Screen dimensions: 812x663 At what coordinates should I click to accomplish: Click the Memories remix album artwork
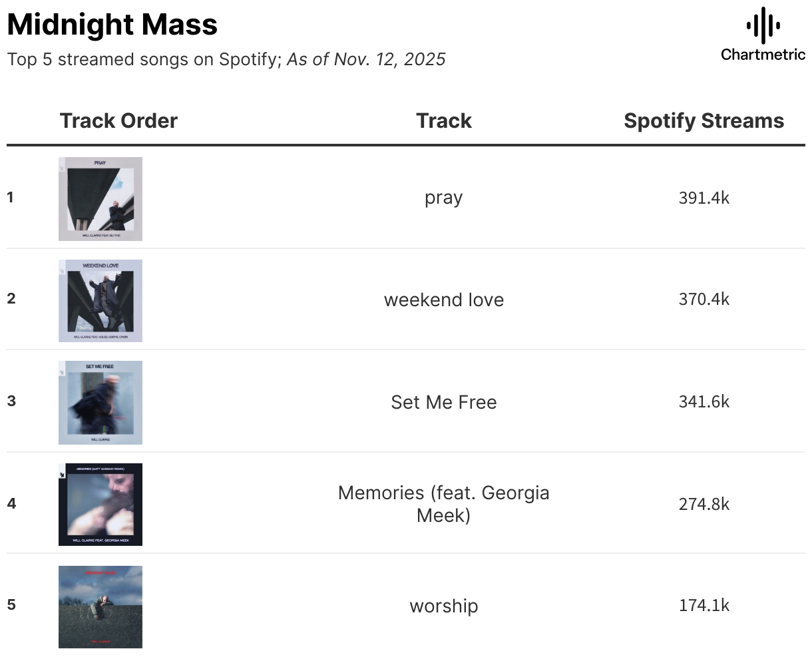(101, 505)
